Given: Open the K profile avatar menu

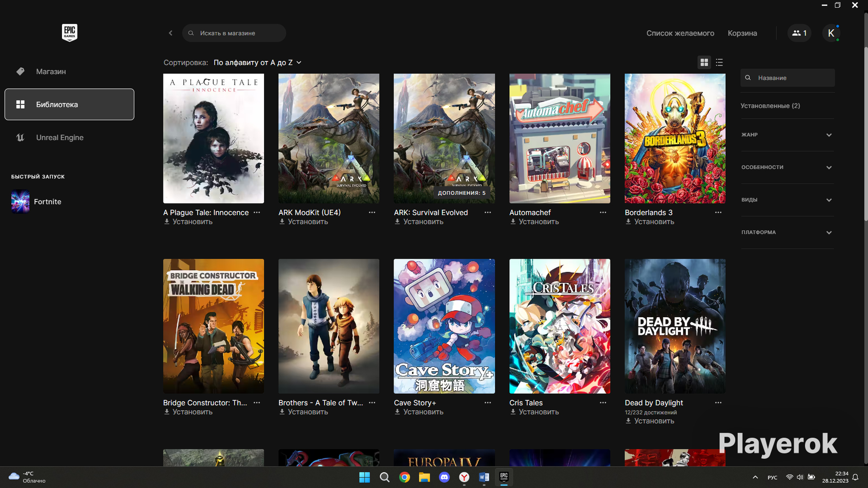Looking at the screenshot, I should coord(831,33).
